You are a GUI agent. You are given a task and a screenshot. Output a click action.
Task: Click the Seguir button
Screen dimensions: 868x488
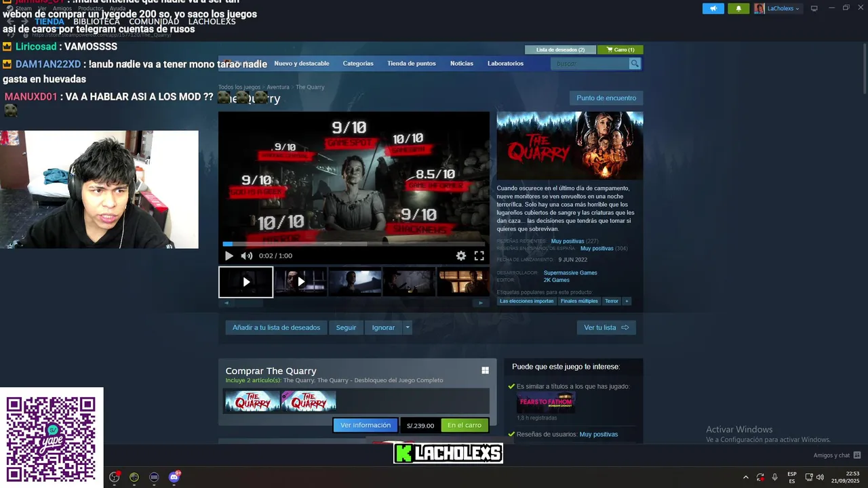(346, 327)
